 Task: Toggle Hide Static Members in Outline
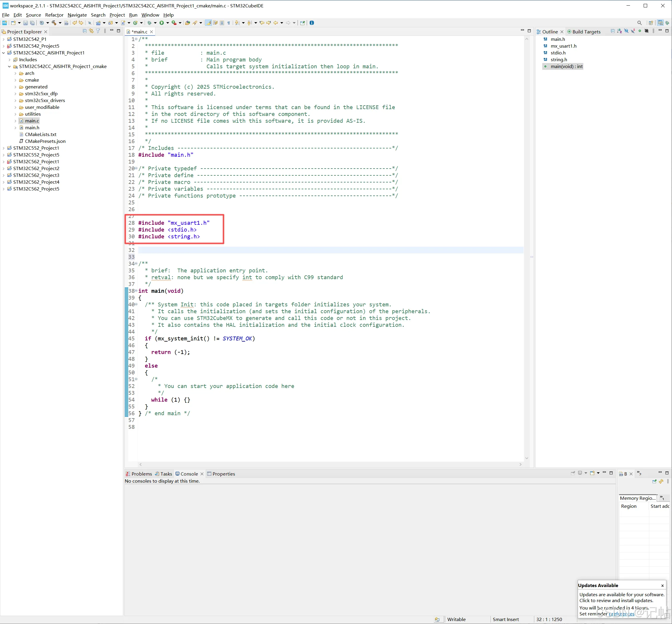(x=633, y=31)
